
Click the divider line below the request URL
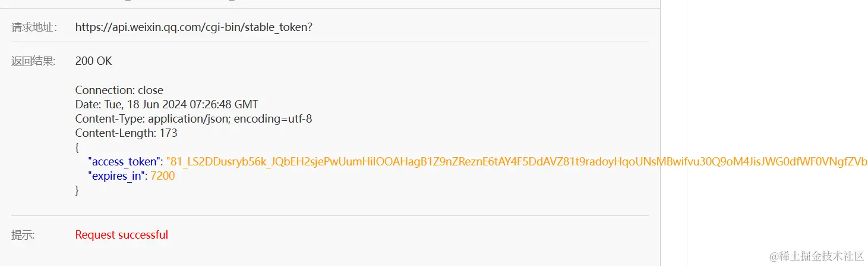[330, 42]
